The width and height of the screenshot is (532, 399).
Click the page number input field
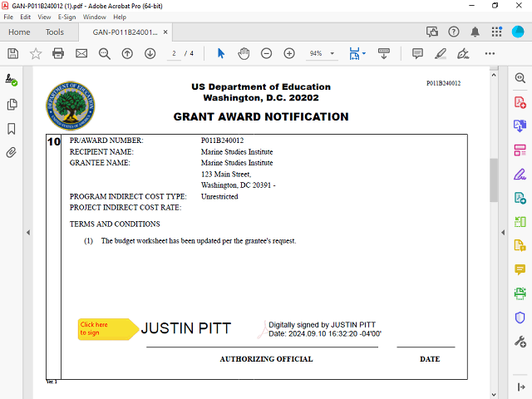click(x=175, y=53)
